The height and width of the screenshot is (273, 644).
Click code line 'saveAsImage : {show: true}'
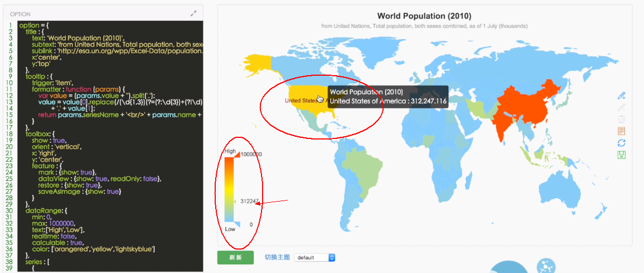point(80,192)
